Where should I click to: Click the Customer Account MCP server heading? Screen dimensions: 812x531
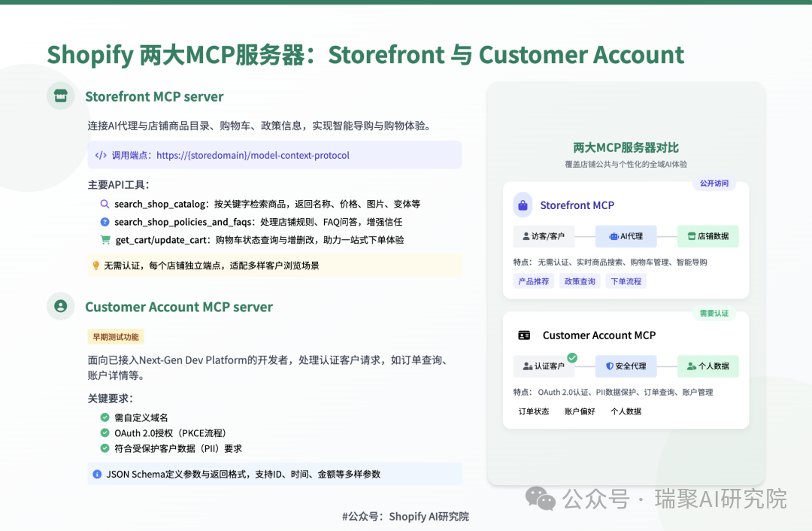tap(179, 307)
